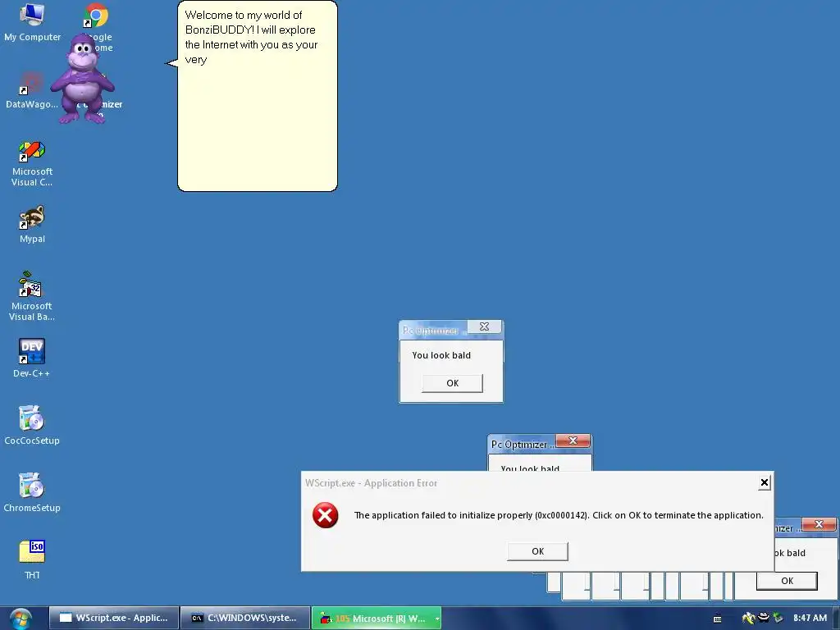This screenshot has width=840, height=630.
Task: Launch Dev-C++ desktop shortcut
Action: (x=32, y=358)
